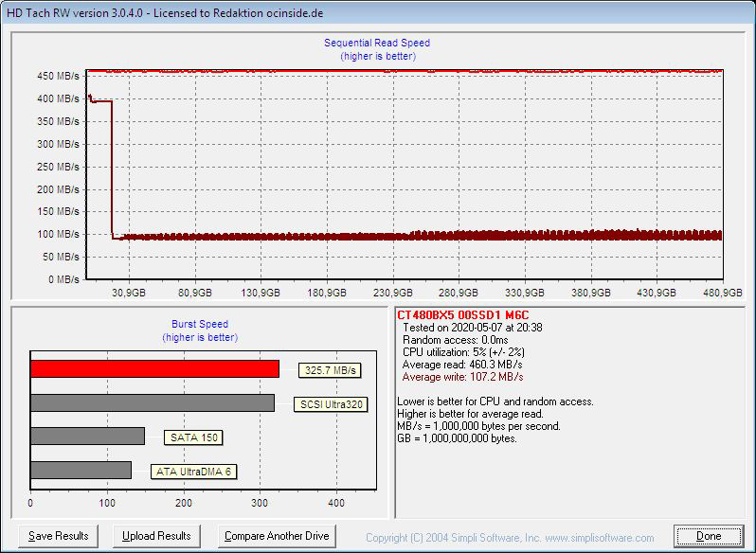
Task: Click the 130,9GB axis label
Action: tap(261, 293)
